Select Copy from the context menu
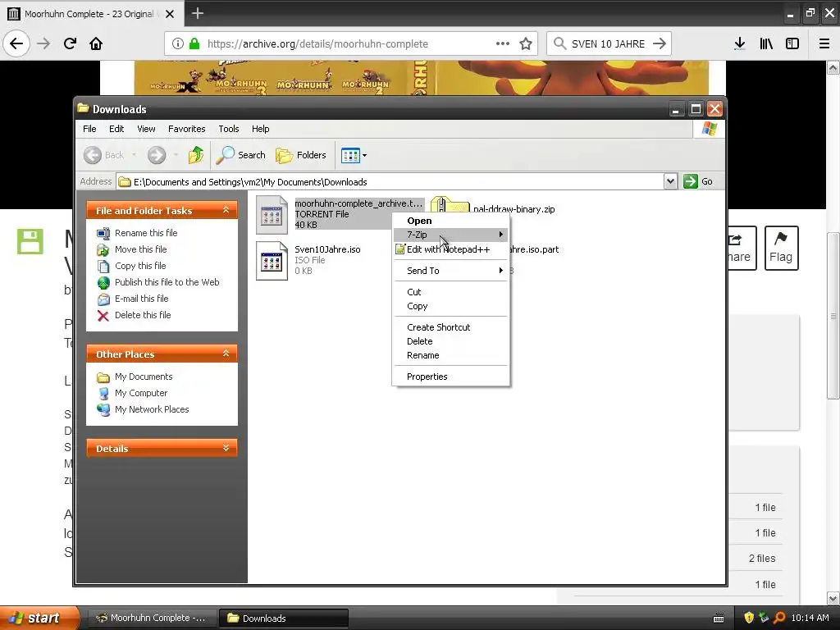The height and width of the screenshot is (630, 840). tap(450, 306)
